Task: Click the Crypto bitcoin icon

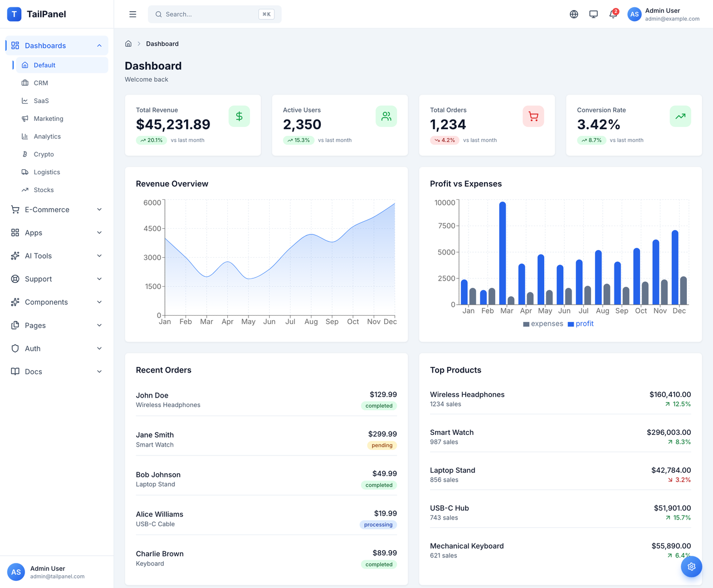Action: (x=25, y=154)
